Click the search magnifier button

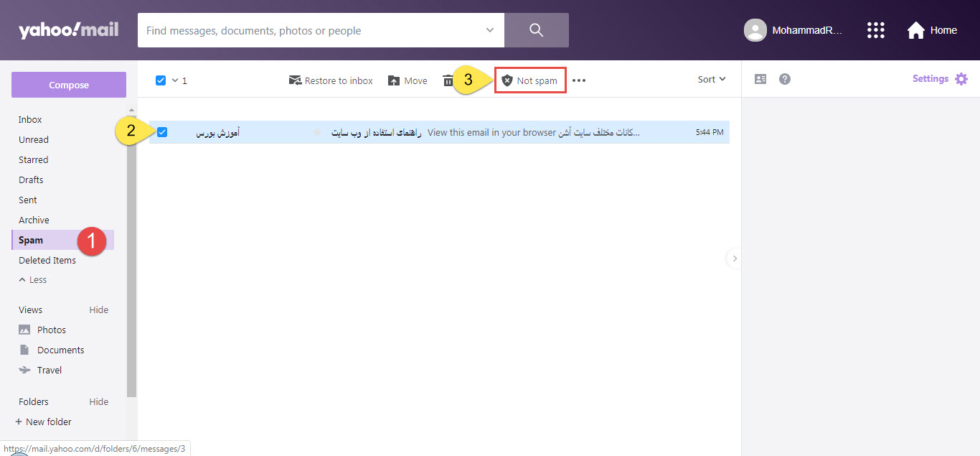coord(536,30)
